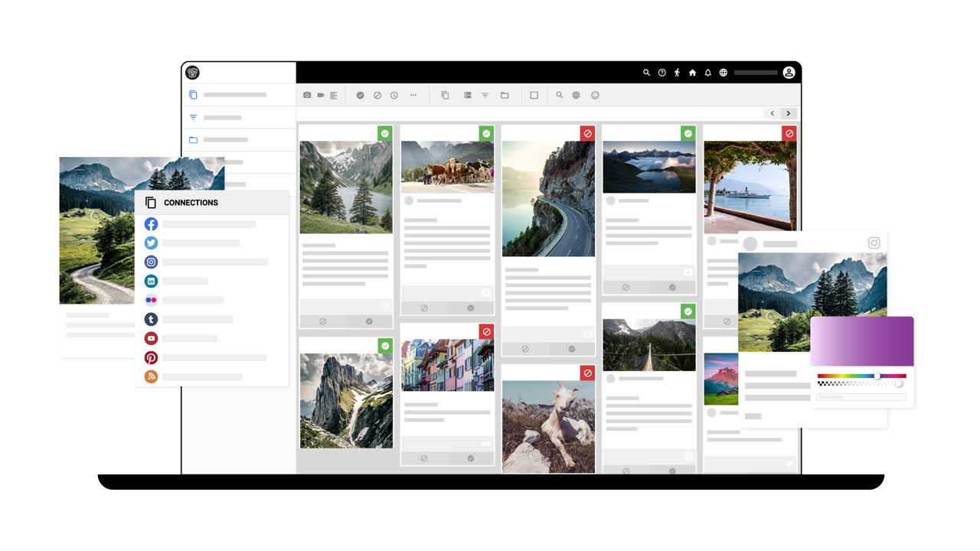Toggle green approved badge on cattle photo
The image size is (980, 551).
[x=486, y=134]
